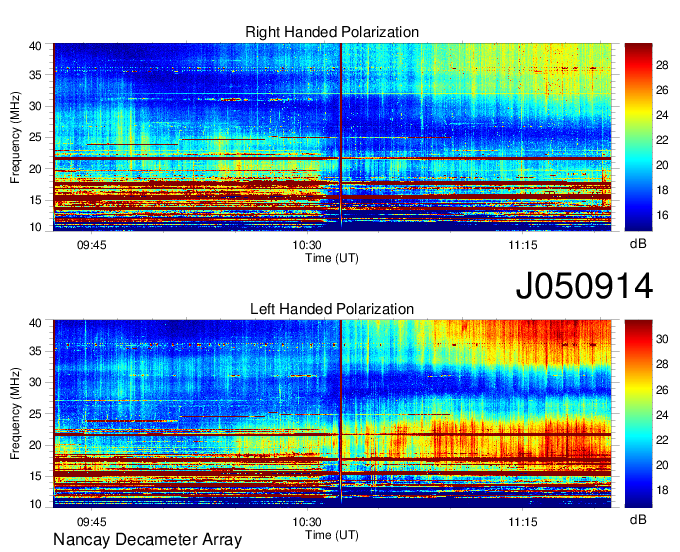Click the "15" frequency tick of Left Handed plot
The width and height of the screenshot is (680, 552).
tap(36, 477)
